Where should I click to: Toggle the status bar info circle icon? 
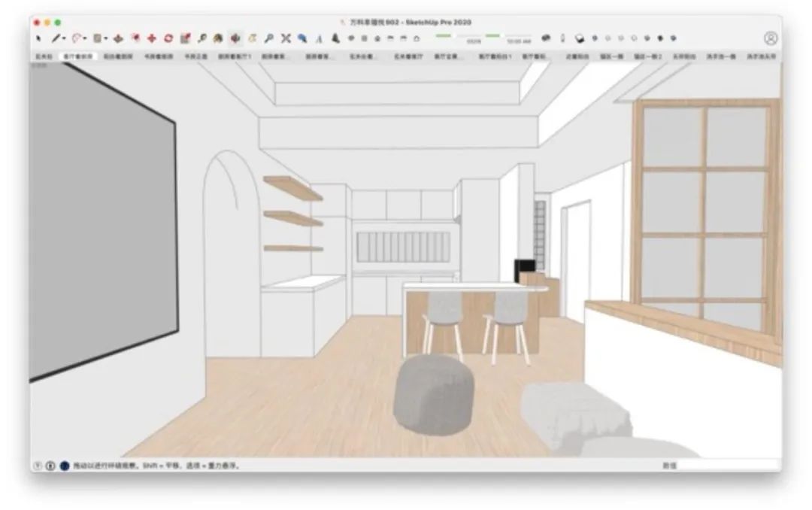[x=51, y=466]
